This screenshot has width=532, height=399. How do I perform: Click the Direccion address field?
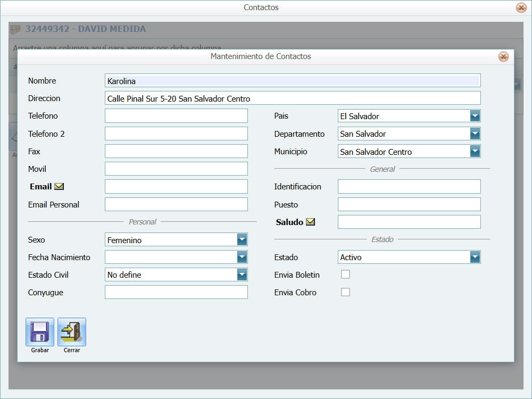click(293, 98)
